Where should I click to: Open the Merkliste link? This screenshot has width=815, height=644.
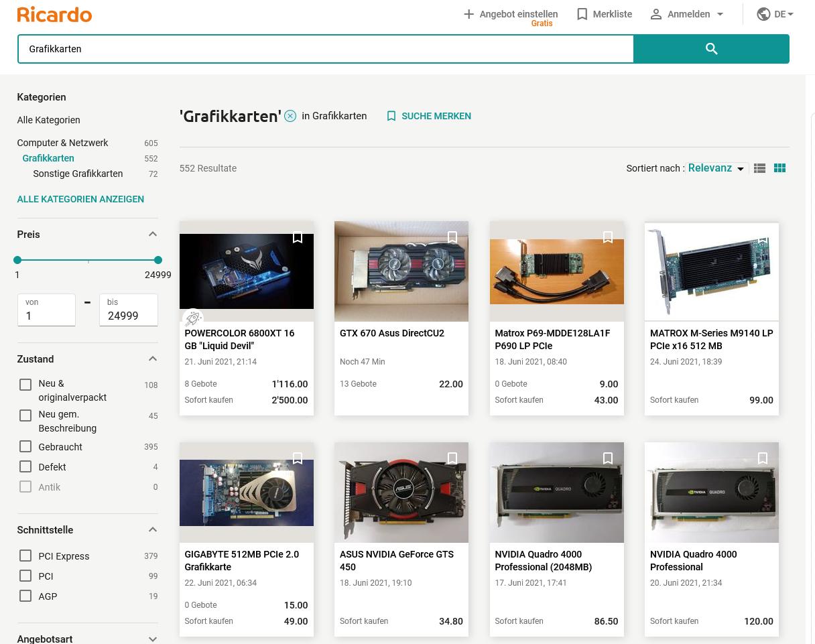coord(613,14)
